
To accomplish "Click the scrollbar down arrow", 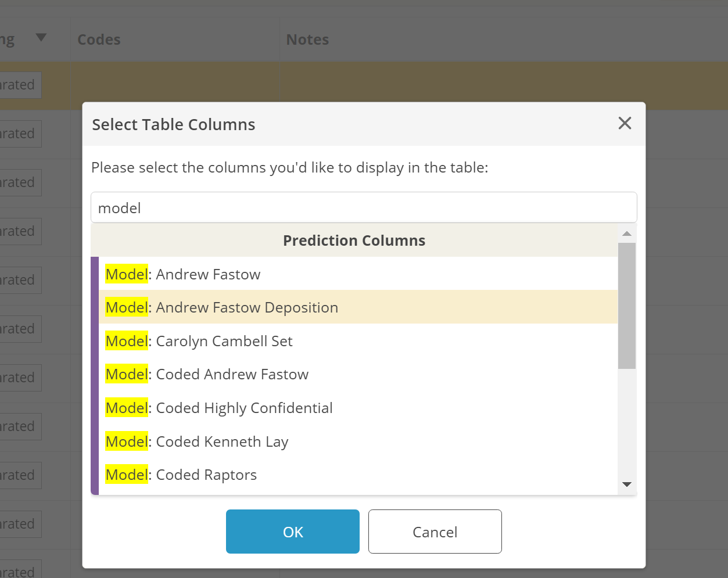I will point(627,484).
